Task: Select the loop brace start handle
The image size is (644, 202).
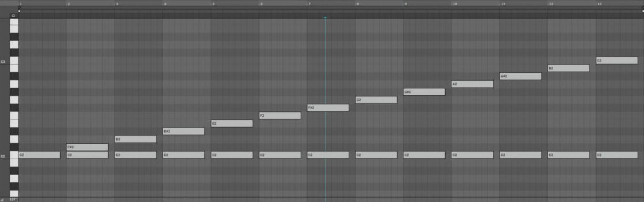Action: point(20,7)
